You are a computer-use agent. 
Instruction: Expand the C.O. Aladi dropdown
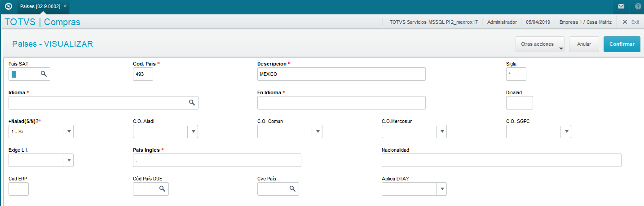193,131
